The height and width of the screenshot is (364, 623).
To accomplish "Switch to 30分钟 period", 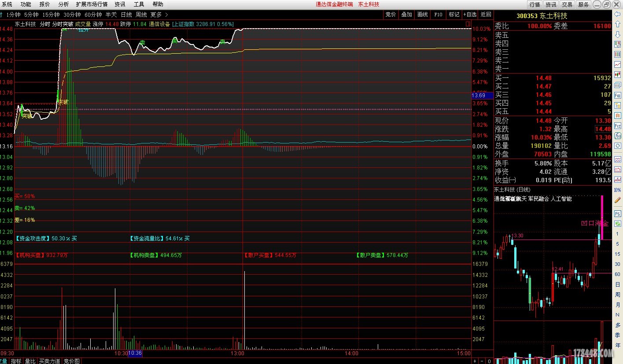I will 72,15.
